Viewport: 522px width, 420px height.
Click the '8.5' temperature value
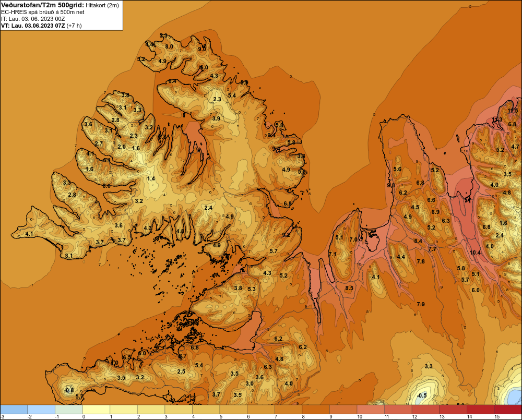coord(349,288)
